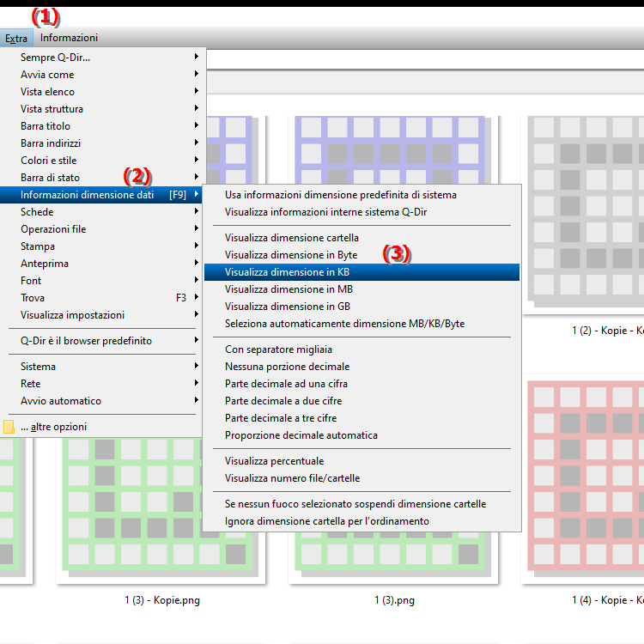Screen dimensions: 644x644
Task: Select purple thumbnail above the submenu
Action: (393, 150)
